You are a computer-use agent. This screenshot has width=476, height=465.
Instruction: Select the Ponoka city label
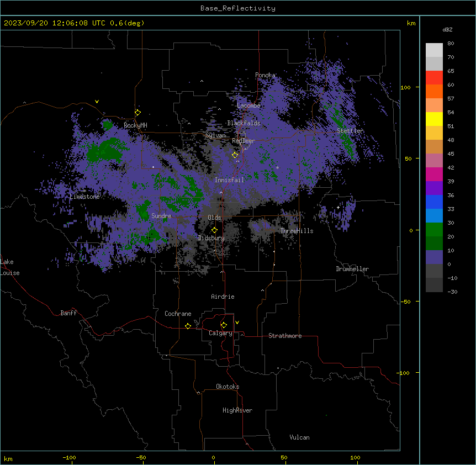click(x=265, y=75)
